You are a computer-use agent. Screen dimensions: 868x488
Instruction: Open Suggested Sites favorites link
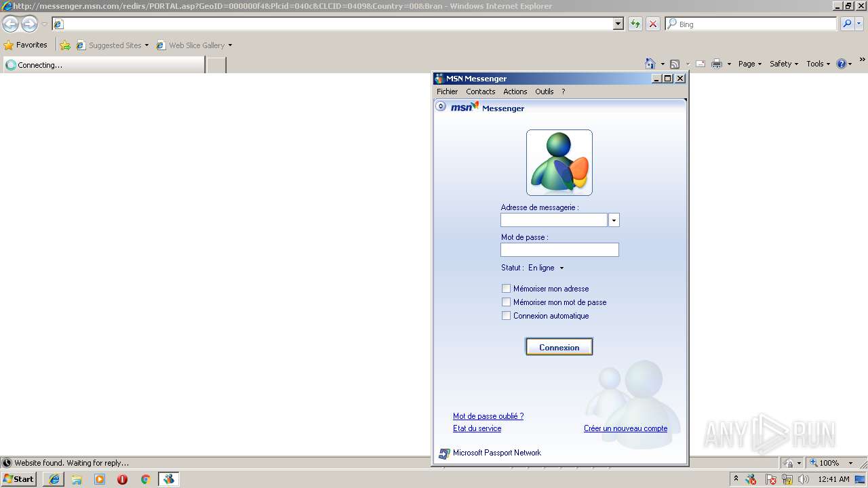(x=113, y=45)
